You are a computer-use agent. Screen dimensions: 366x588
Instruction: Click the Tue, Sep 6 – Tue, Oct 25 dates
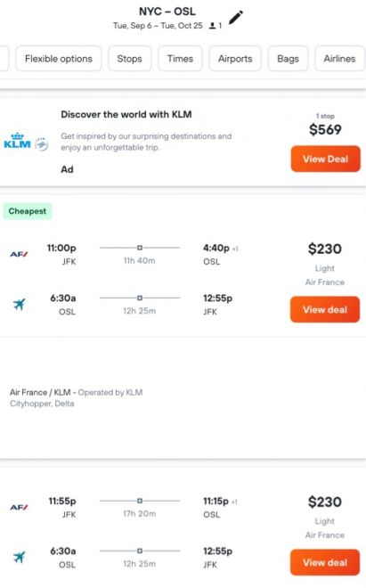click(x=158, y=26)
